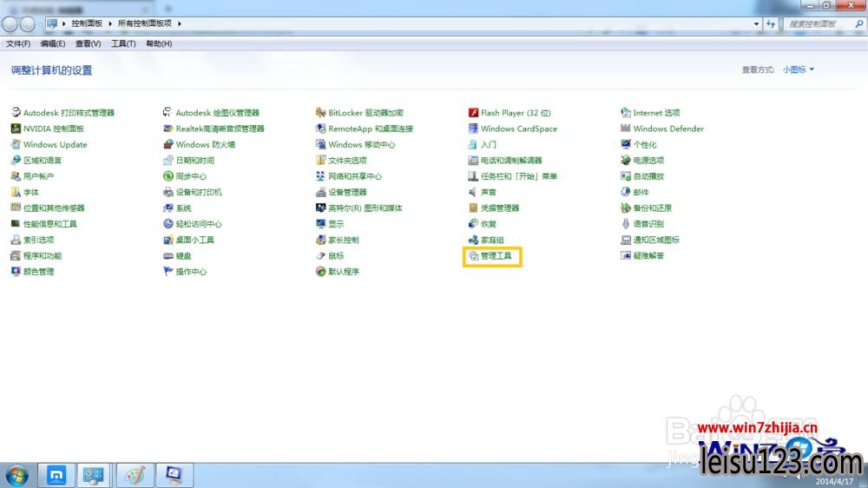Click the Windows Defender icon
Image resolution: width=868 pixels, height=488 pixels.
tap(626, 129)
